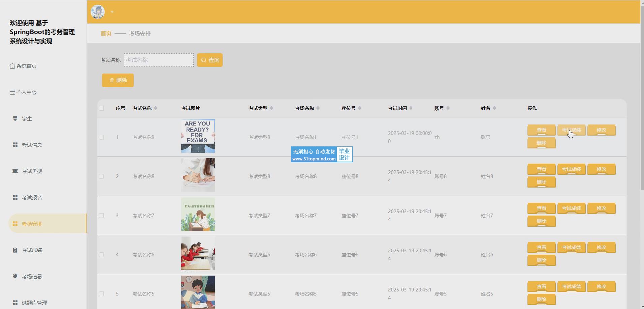Check the checkbox for row 2
The width and height of the screenshot is (644, 309).
tap(101, 176)
